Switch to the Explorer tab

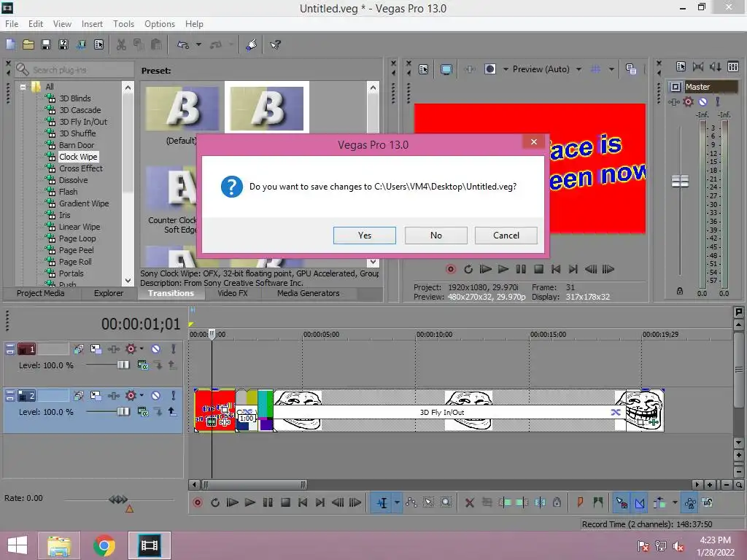coord(109,293)
